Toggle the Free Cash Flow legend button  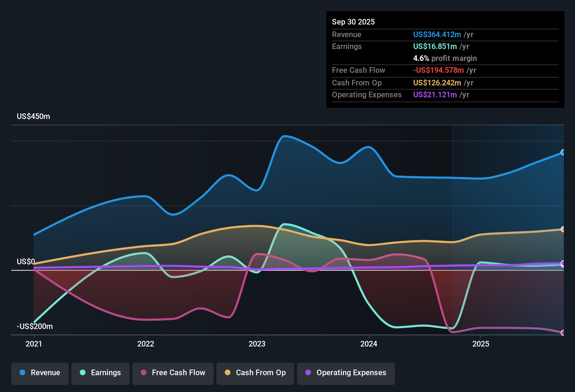pos(173,373)
